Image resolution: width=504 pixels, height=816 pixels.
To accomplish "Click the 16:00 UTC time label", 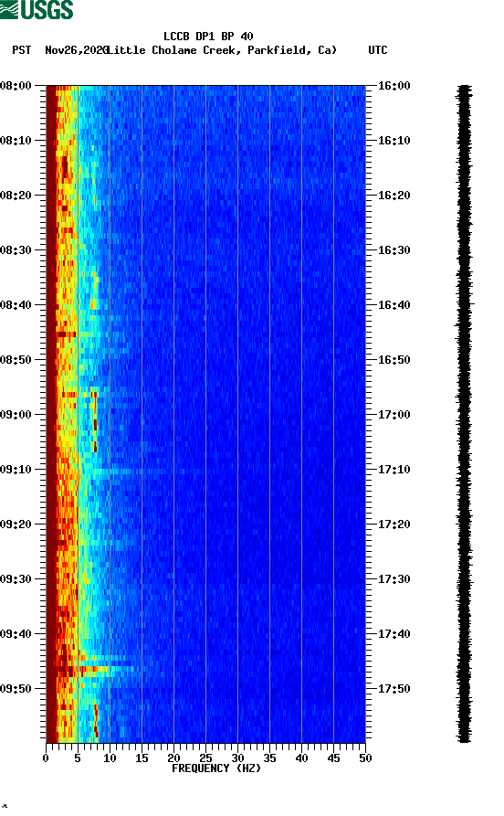I will pyautogui.click(x=394, y=86).
